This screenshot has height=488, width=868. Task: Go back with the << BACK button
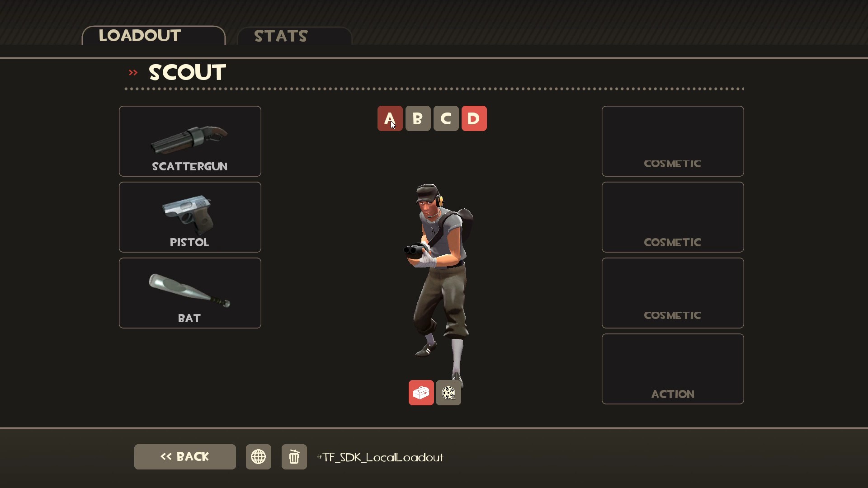[185, 457]
